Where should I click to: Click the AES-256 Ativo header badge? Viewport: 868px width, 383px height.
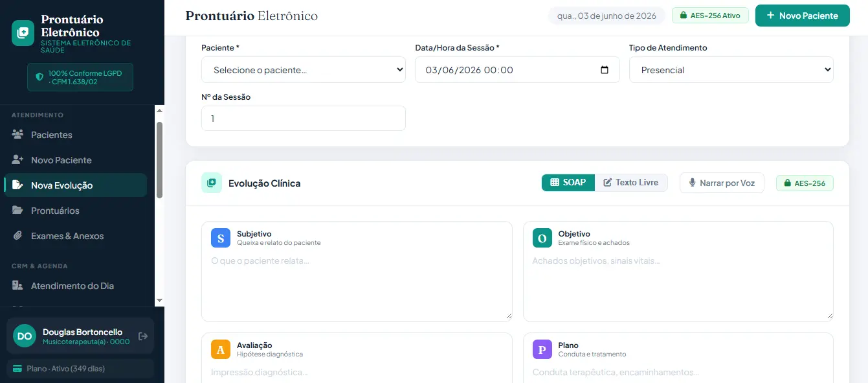pyautogui.click(x=710, y=16)
